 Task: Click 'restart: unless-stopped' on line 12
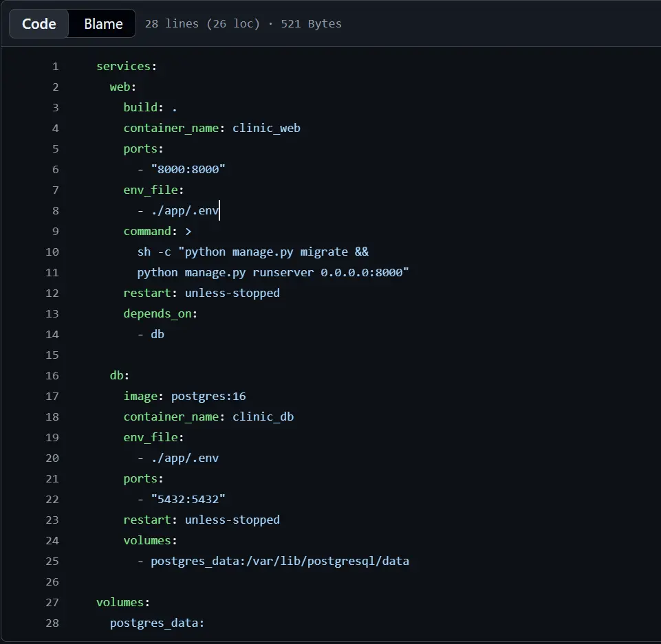click(x=202, y=293)
